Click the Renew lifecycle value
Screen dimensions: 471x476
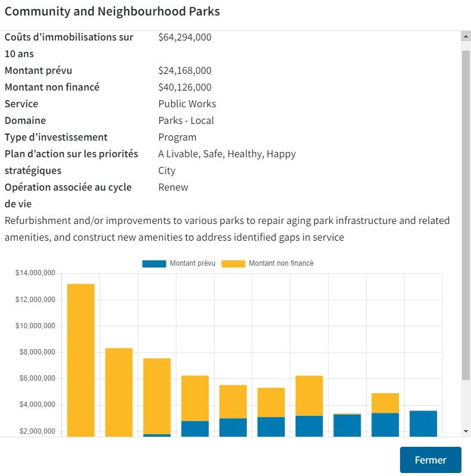click(x=173, y=187)
